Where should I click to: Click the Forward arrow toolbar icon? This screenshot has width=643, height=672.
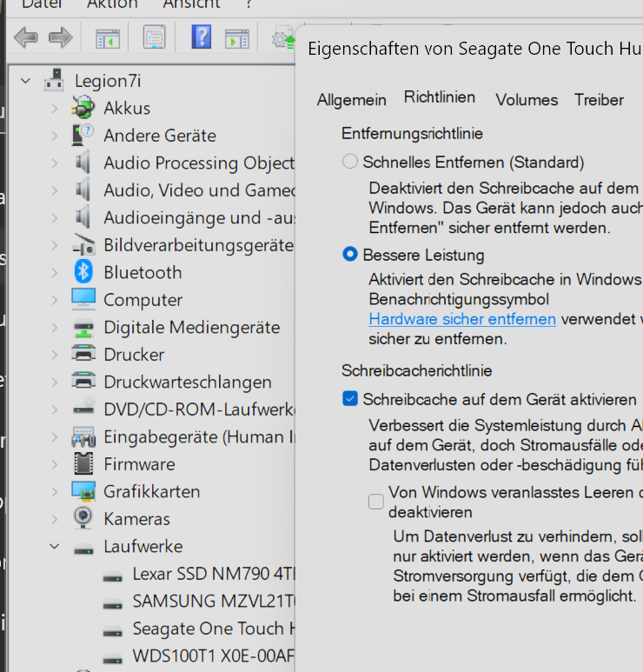61,37
